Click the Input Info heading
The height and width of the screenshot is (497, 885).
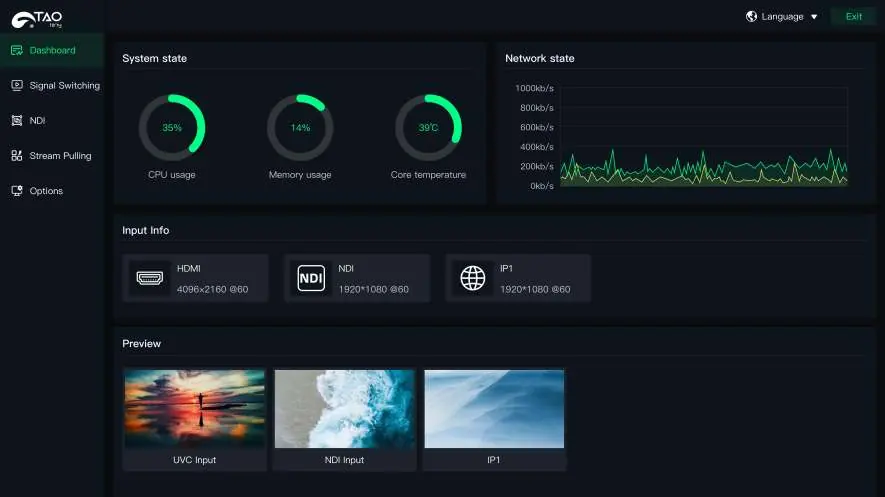tap(146, 230)
